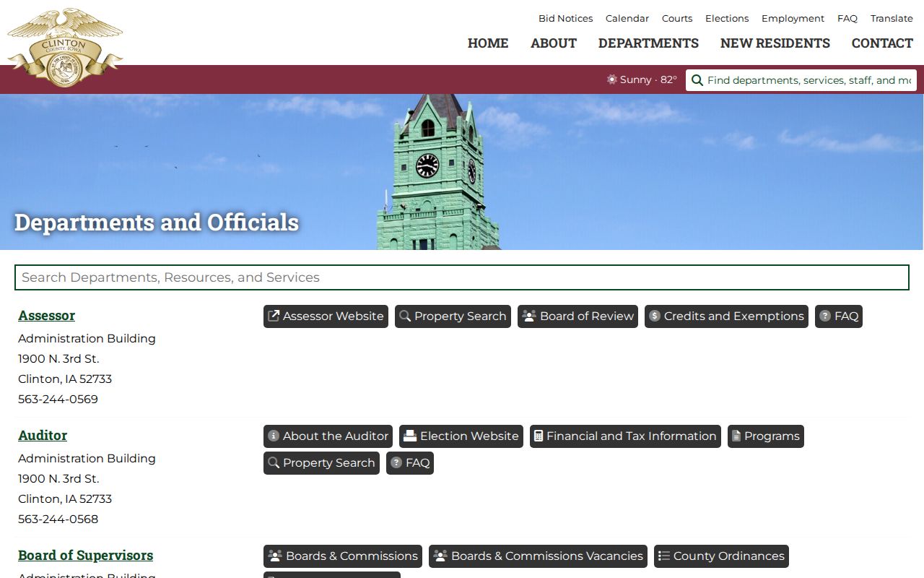Open Bid Notices link

pos(566,19)
